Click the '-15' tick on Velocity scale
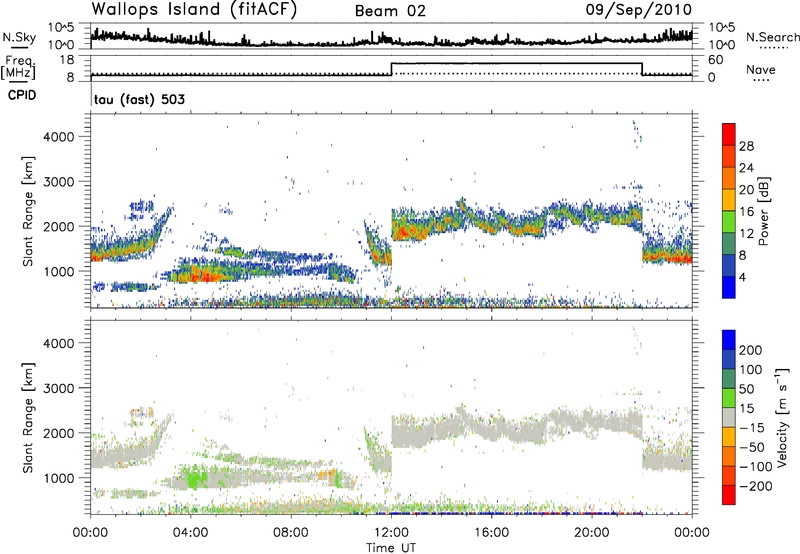The height and width of the screenshot is (554, 800). [752, 428]
